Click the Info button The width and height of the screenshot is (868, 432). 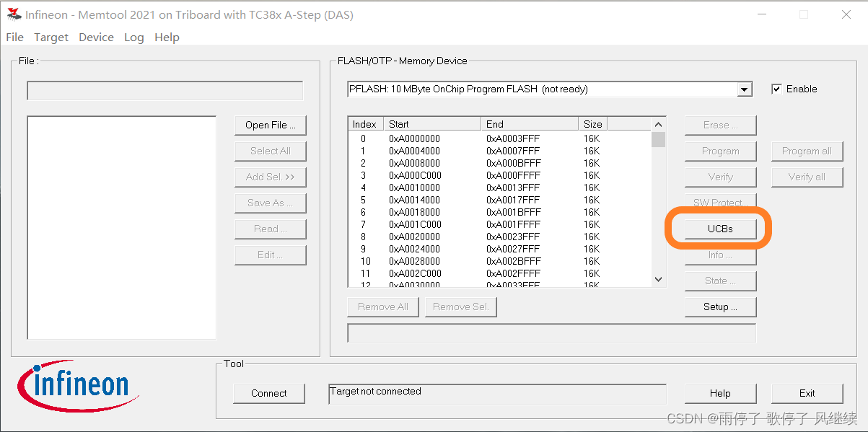tap(719, 255)
